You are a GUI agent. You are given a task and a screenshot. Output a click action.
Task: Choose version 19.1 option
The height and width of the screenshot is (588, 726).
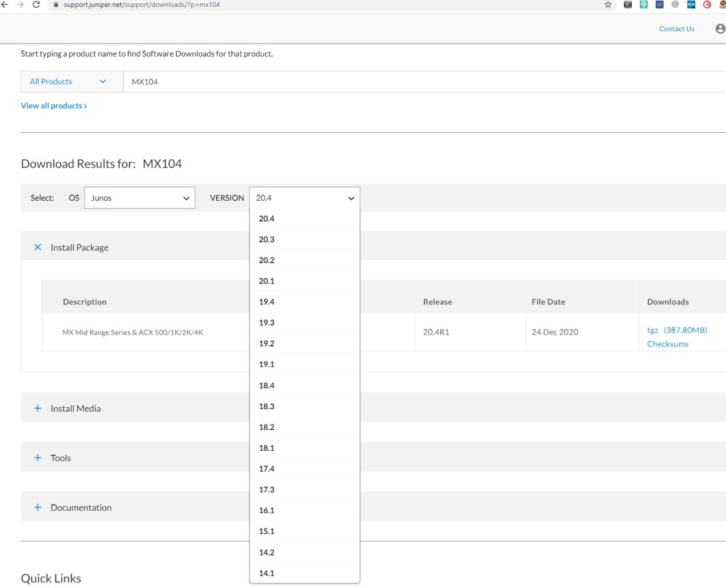click(x=305, y=364)
